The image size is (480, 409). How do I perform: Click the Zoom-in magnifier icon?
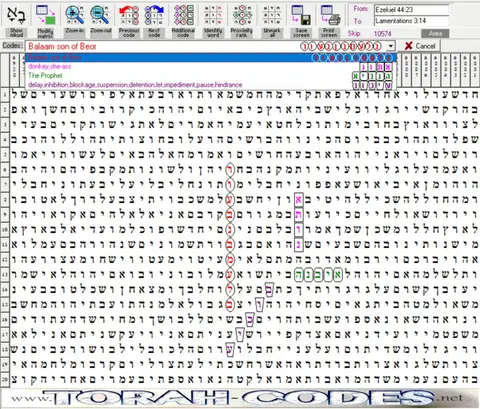click(x=75, y=15)
